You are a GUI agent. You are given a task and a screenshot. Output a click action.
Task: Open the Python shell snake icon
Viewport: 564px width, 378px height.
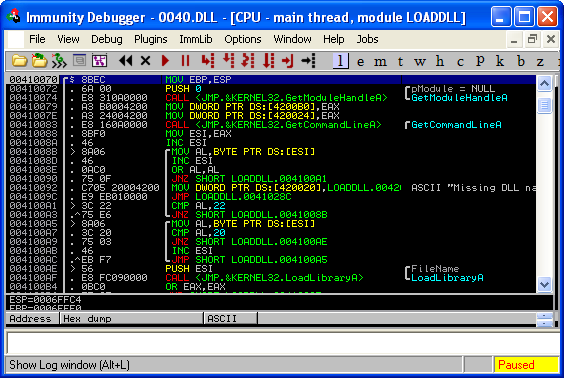point(59,61)
